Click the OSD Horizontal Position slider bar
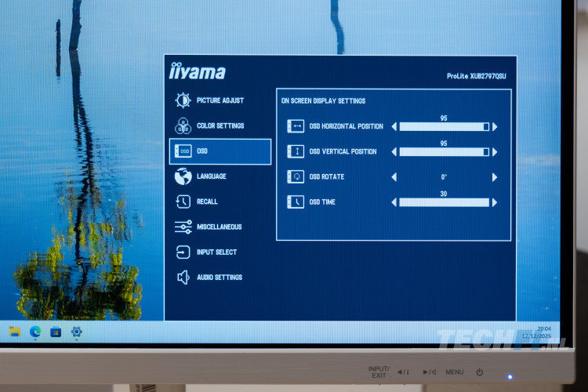588x392 pixels. click(444, 126)
